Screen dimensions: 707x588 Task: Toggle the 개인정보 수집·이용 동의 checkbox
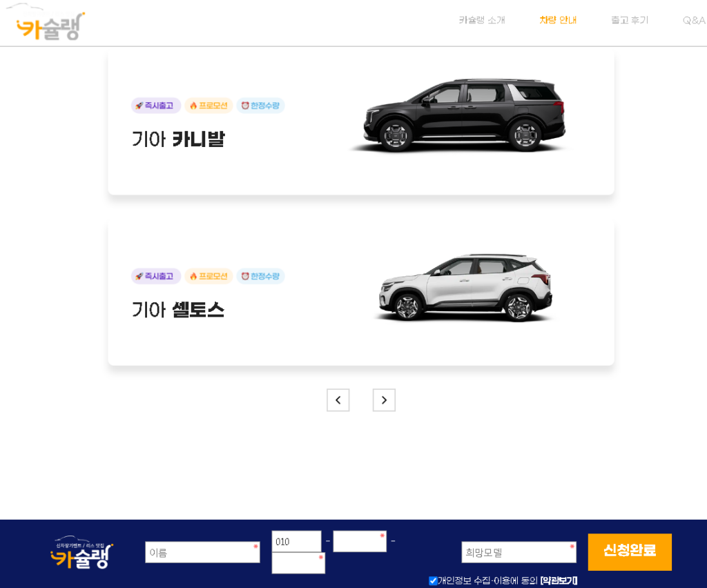tap(433, 580)
